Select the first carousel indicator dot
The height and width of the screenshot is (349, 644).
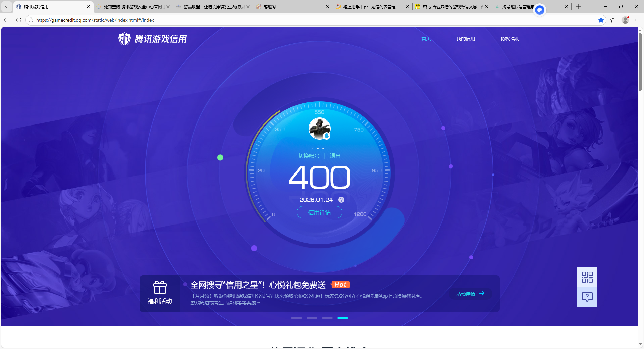pos(296,318)
